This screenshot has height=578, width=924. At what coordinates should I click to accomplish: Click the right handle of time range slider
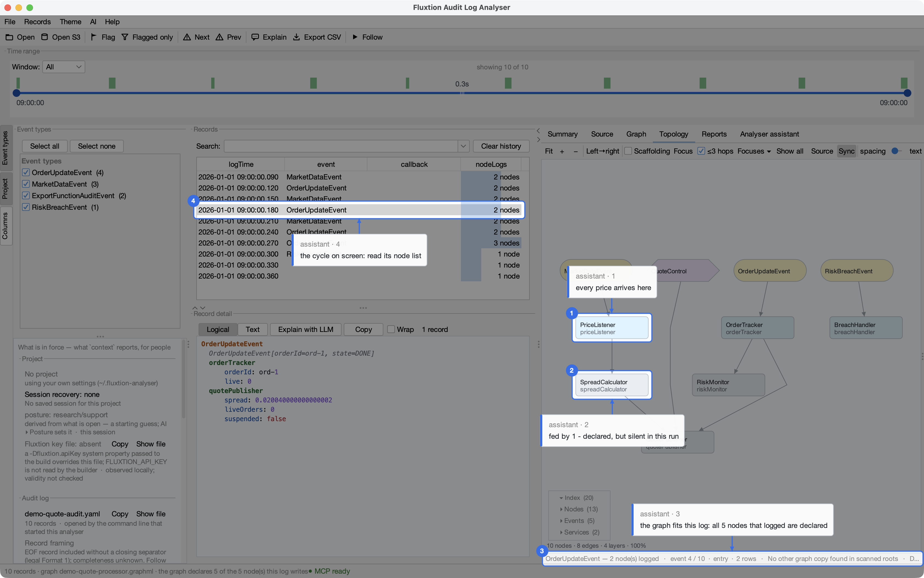point(907,93)
